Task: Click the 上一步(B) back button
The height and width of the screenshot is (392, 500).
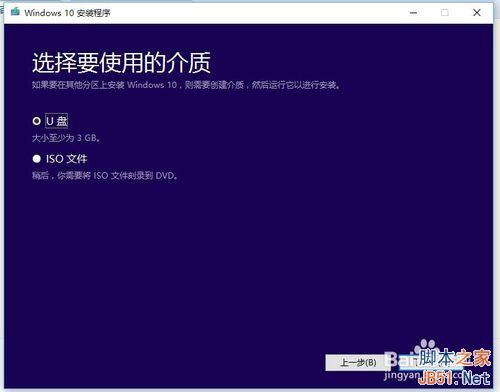Action: coord(358,362)
